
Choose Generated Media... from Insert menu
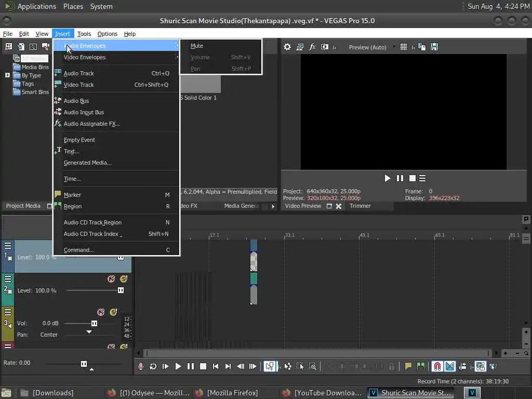116,163
